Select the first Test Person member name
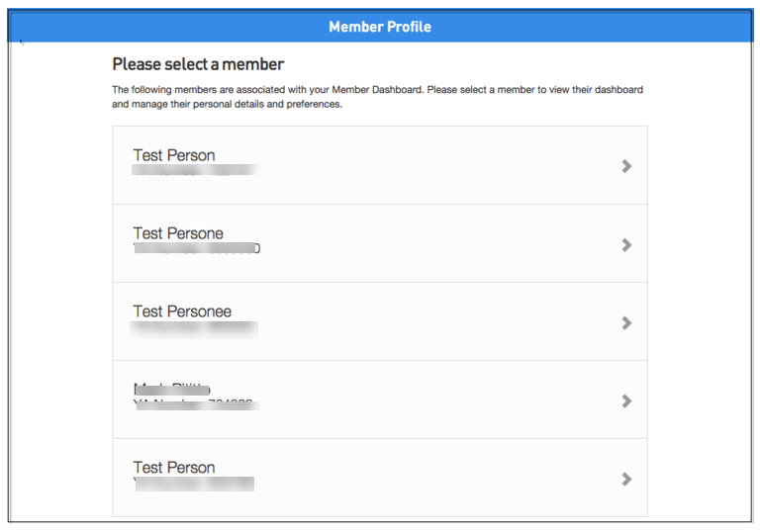This screenshot has height=532, width=762. click(174, 155)
